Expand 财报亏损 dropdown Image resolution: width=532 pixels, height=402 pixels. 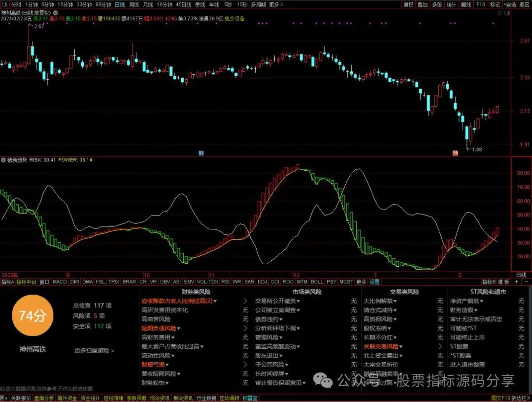coord(167,365)
